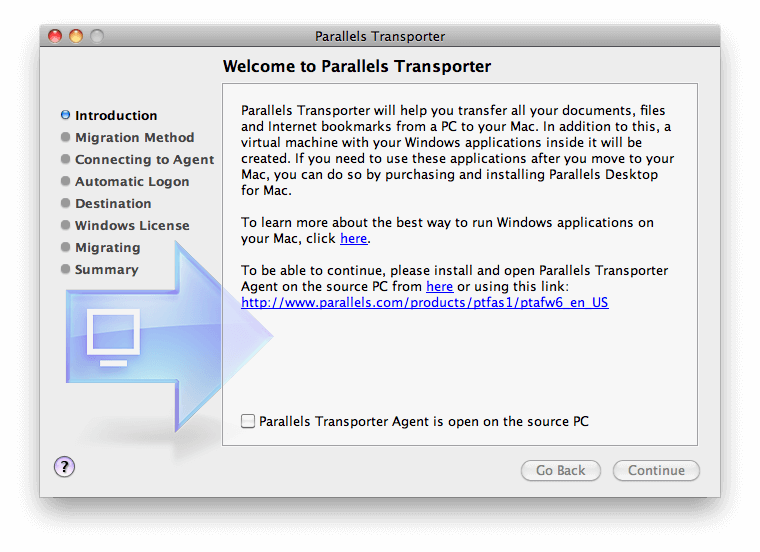This screenshot has height=552, width=760.
Task: Click the monitor icon in the blue arrow
Action: (x=113, y=337)
